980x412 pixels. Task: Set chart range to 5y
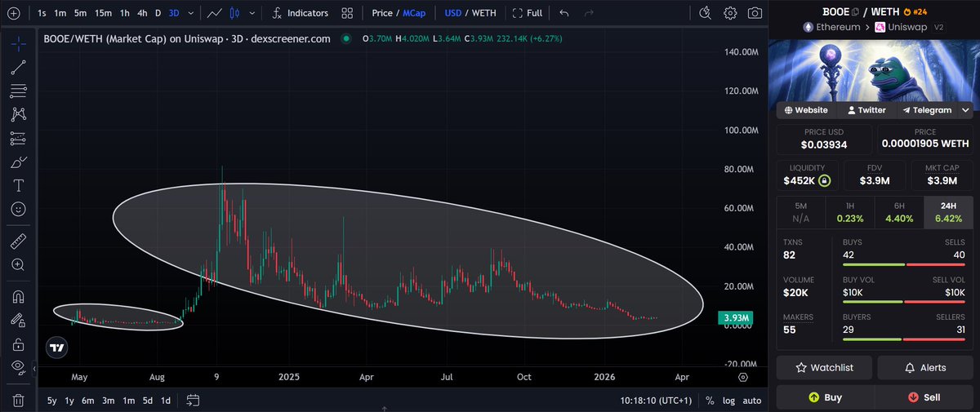[x=52, y=400]
